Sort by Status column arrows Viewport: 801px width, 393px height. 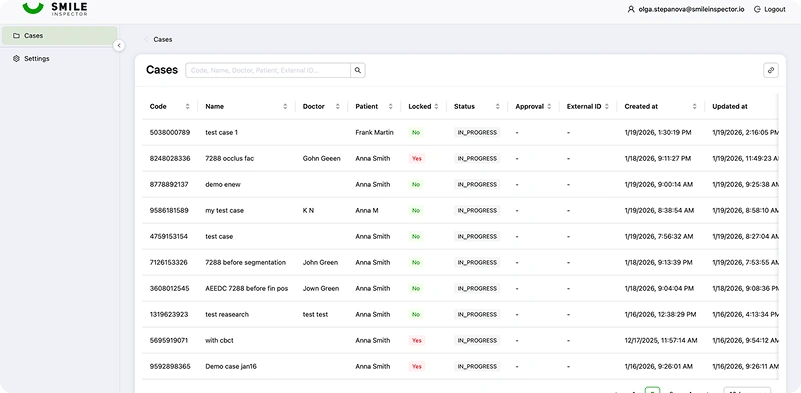(x=498, y=107)
